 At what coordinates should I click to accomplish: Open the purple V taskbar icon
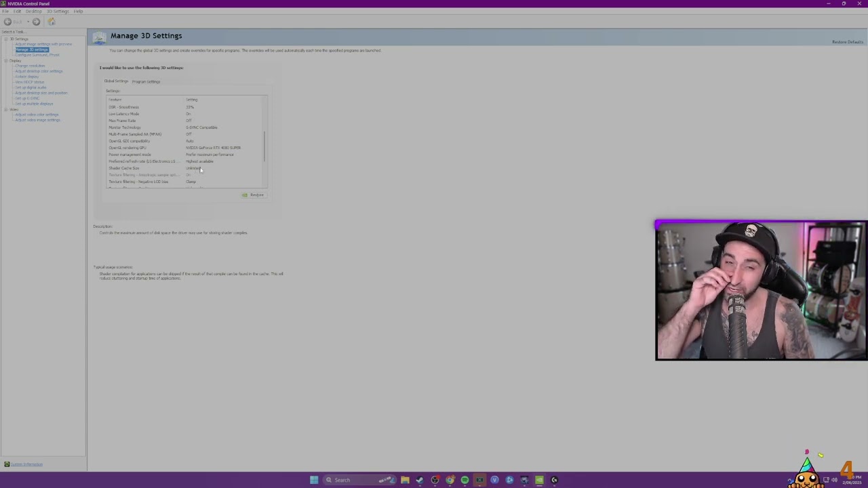494,480
